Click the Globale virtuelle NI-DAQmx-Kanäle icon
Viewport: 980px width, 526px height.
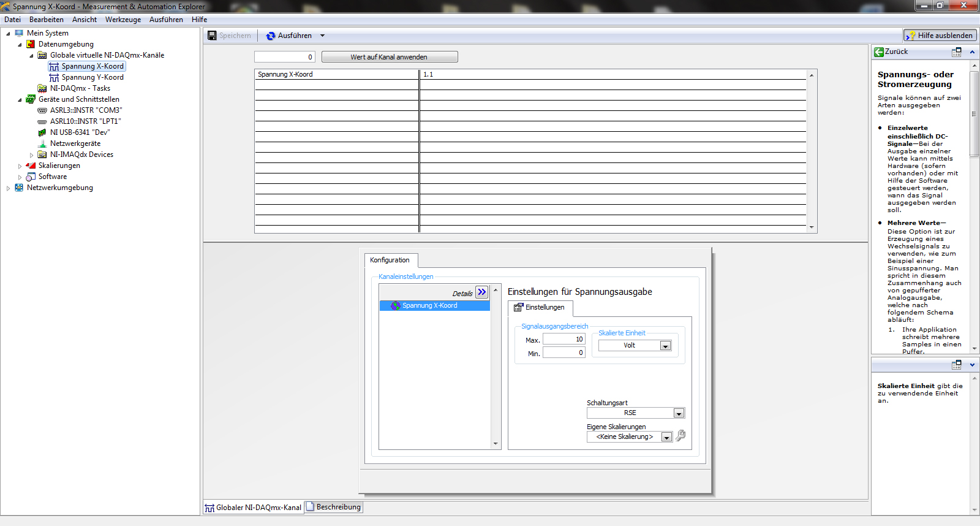(42, 55)
